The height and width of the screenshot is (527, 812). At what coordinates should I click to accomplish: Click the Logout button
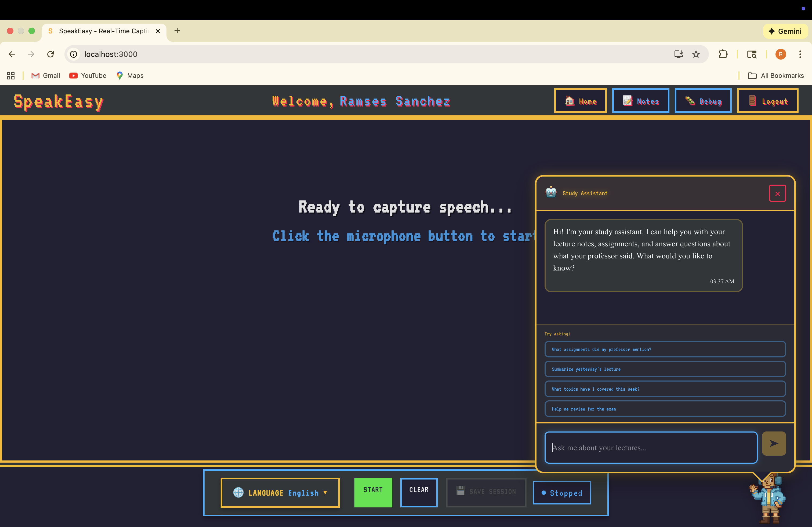tap(767, 101)
